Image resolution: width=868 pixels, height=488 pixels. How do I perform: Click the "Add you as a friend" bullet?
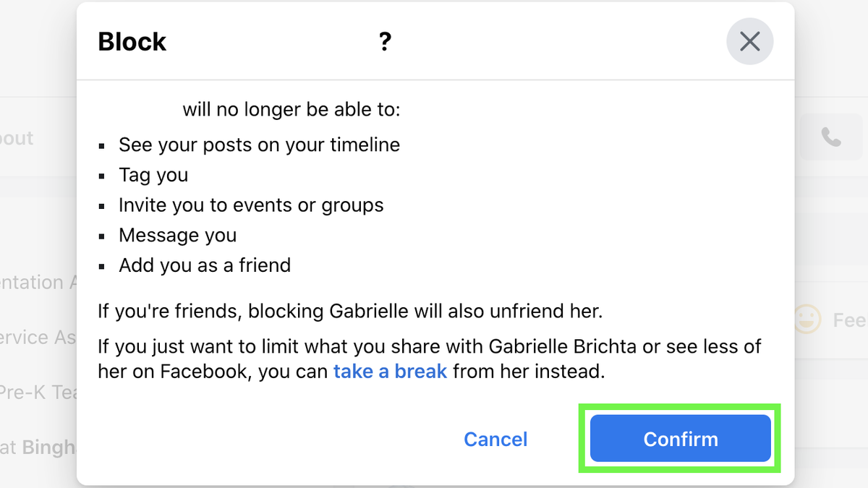pyautogui.click(x=205, y=265)
